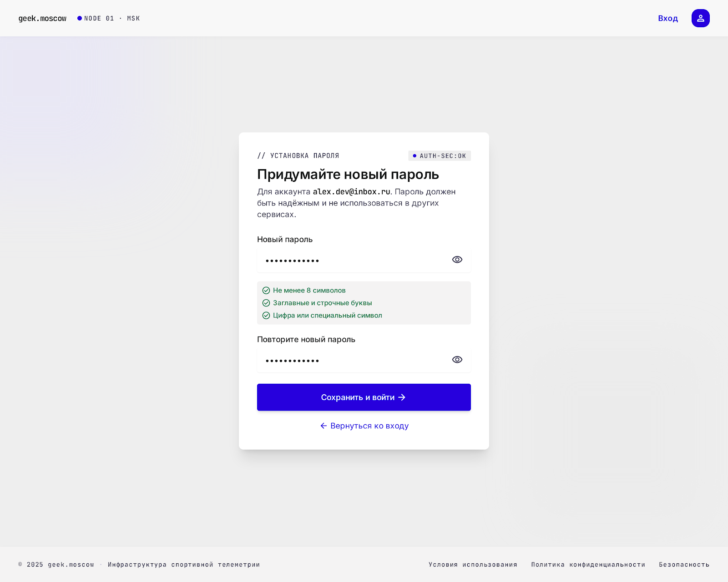Click the left arrow before Вернуться ко входу
Image resolution: width=728 pixels, height=582 pixels.
point(324,426)
